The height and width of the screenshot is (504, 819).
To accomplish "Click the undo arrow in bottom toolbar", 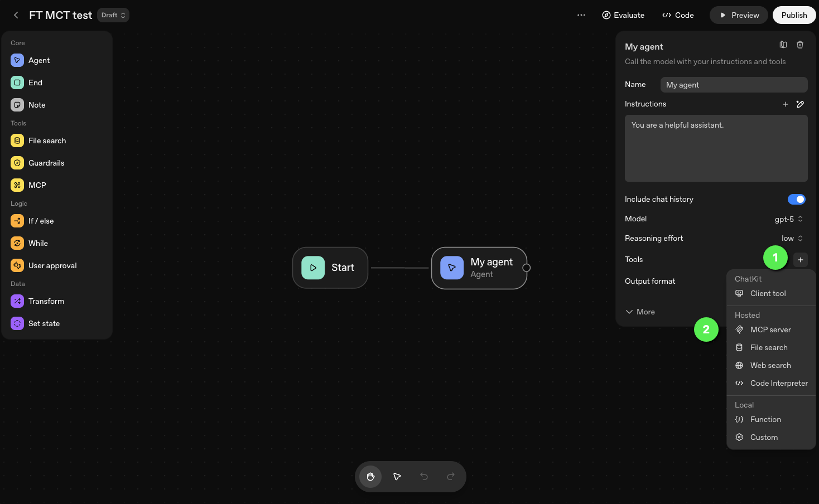I will coord(424,477).
